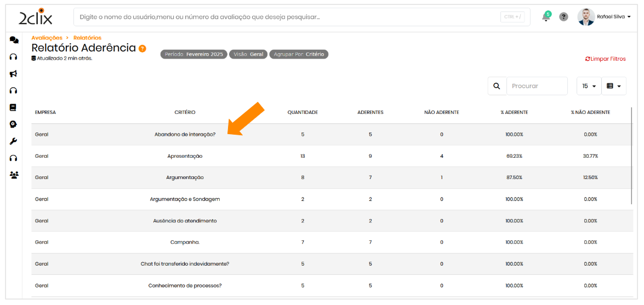This screenshot has height=305, width=644.
Task: Sort by the % ADERENTE column header
Action: pyautogui.click(x=514, y=112)
